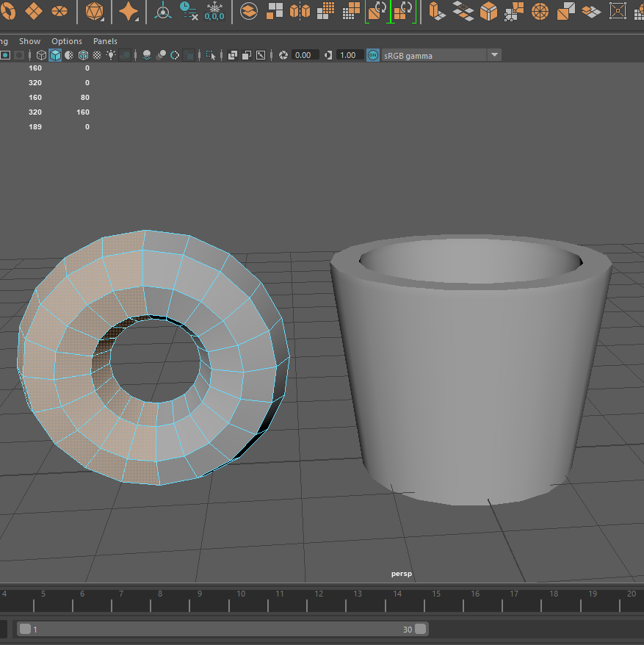644x645 pixels.
Task: Click the delete history clock icon
Action: (x=189, y=11)
